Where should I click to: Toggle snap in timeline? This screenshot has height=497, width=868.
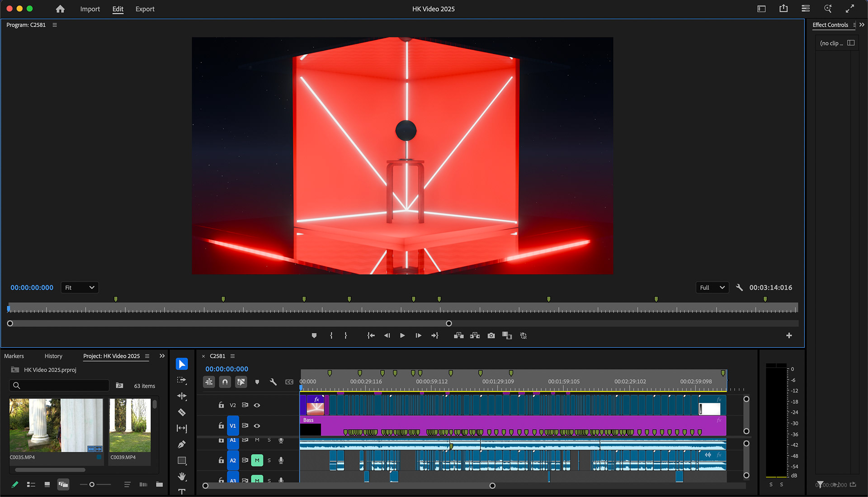tap(225, 382)
